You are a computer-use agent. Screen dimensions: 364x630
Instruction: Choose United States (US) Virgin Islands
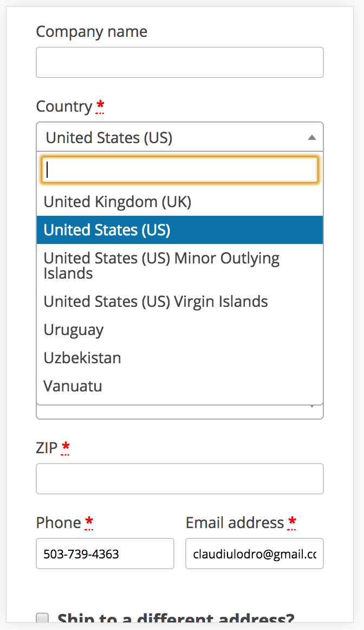point(155,301)
